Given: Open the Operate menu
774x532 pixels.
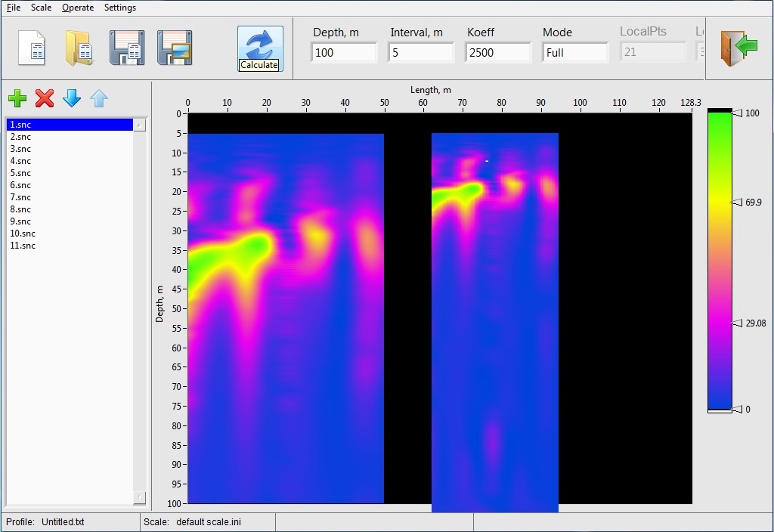Looking at the screenshot, I should point(78,8).
